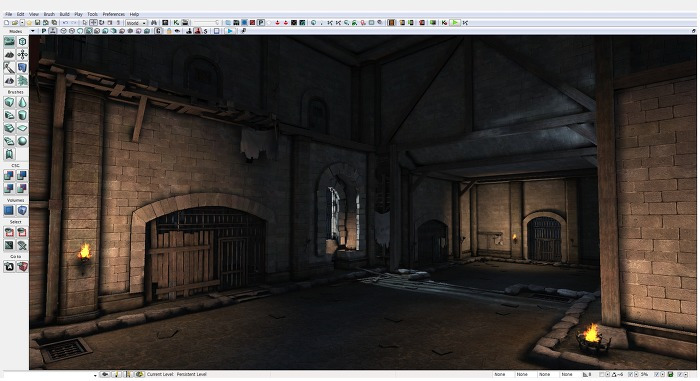Image resolution: width=700 pixels, height=381 pixels.
Task: Open the Modes dropdown arrow in viewport toolbar
Action: pyautogui.click(x=33, y=31)
